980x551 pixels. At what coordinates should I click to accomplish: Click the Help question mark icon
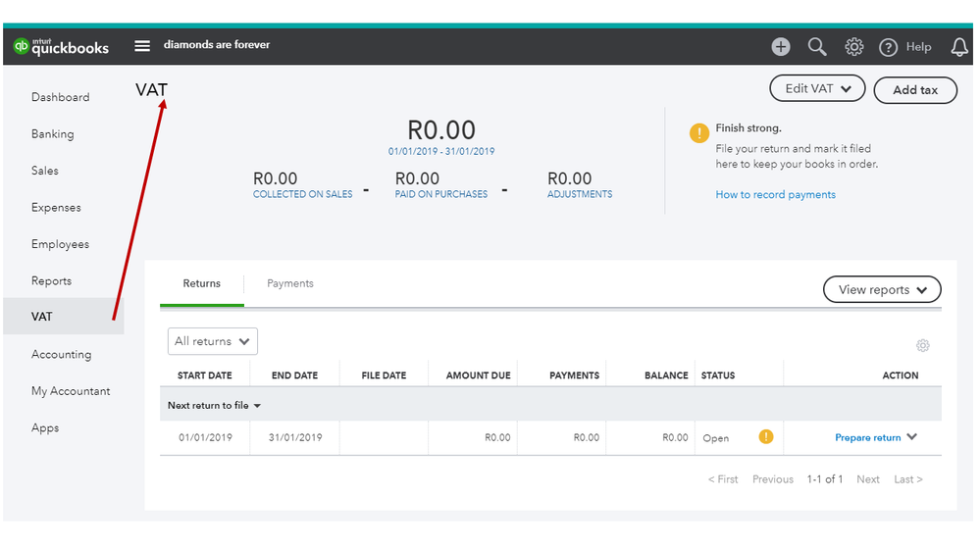click(x=889, y=47)
